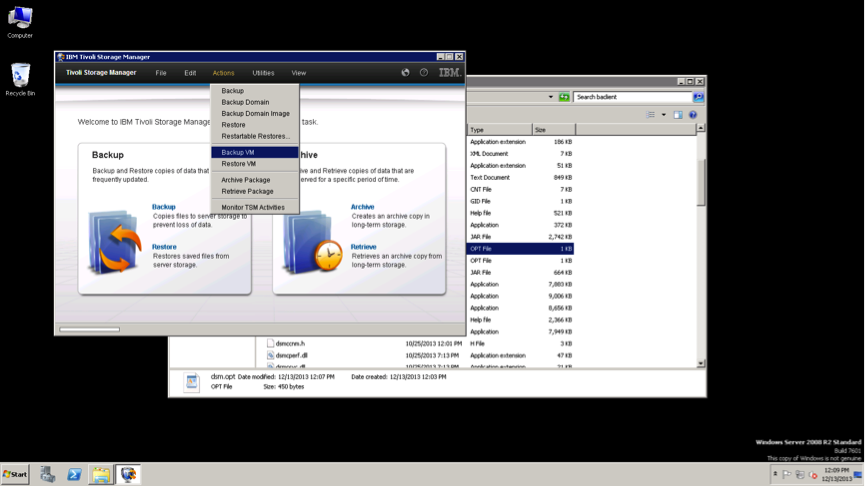
Task: Open the Archive link
Action: click(362, 207)
